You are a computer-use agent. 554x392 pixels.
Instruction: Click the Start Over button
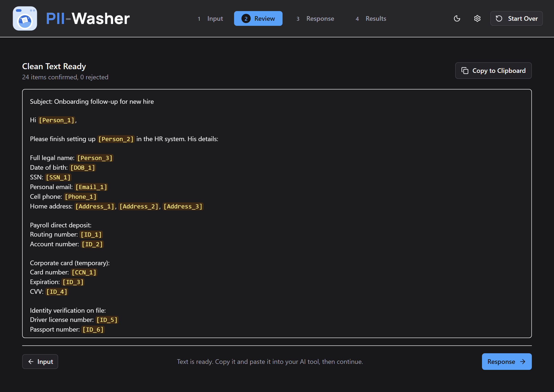pos(516,18)
